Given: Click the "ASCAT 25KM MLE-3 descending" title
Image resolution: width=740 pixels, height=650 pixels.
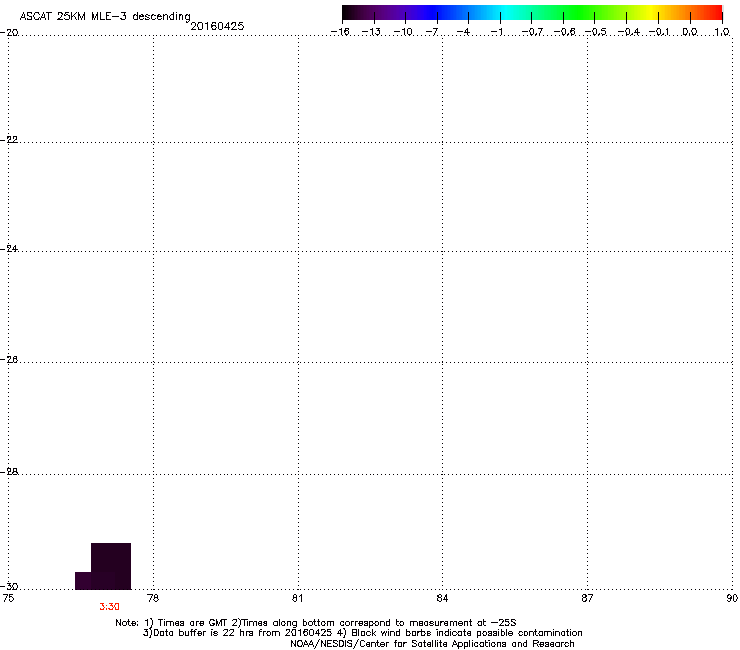Looking at the screenshot, I should point(105,16).
